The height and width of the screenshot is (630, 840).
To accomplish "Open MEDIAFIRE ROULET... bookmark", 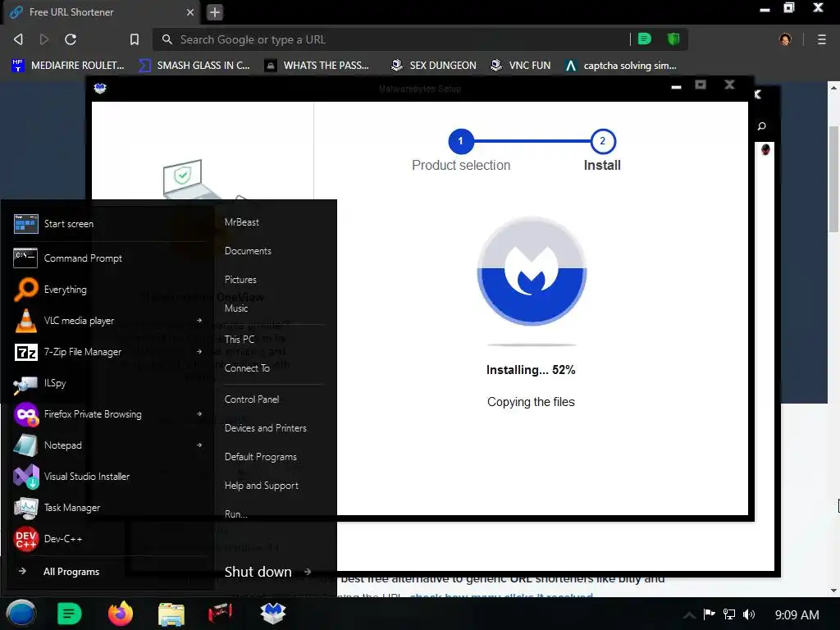I will tap(68, 66).
